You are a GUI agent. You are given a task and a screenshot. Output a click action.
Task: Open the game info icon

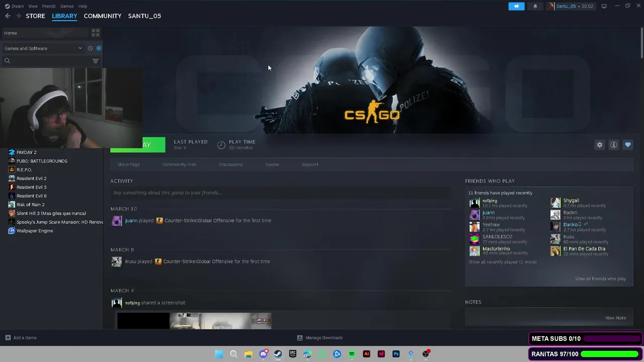[x=613, y=145]
